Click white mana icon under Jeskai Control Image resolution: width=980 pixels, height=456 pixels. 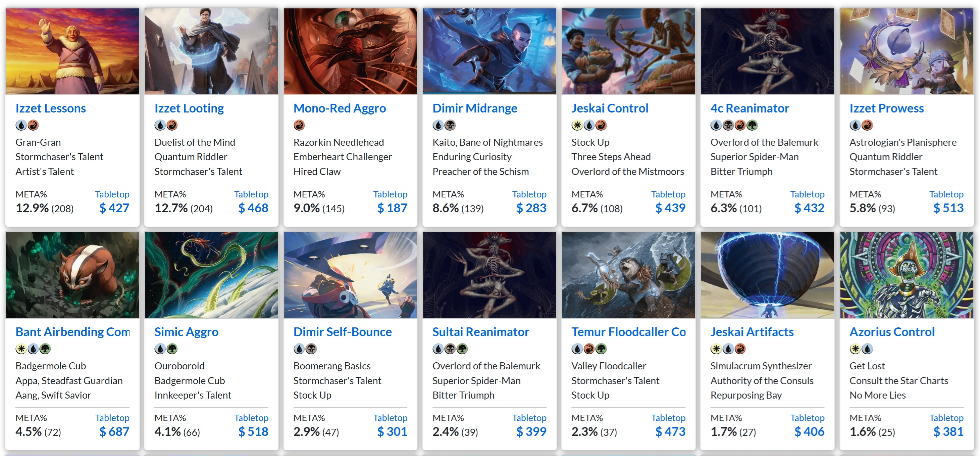pyautogui.click(x=577, y=125)
